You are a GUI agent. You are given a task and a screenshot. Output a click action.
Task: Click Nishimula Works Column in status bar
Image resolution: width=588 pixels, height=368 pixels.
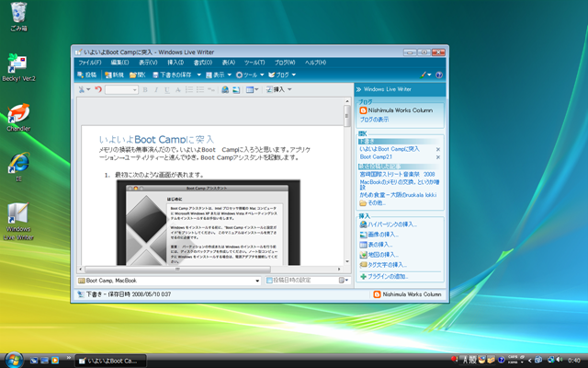[x=408, y=294]
